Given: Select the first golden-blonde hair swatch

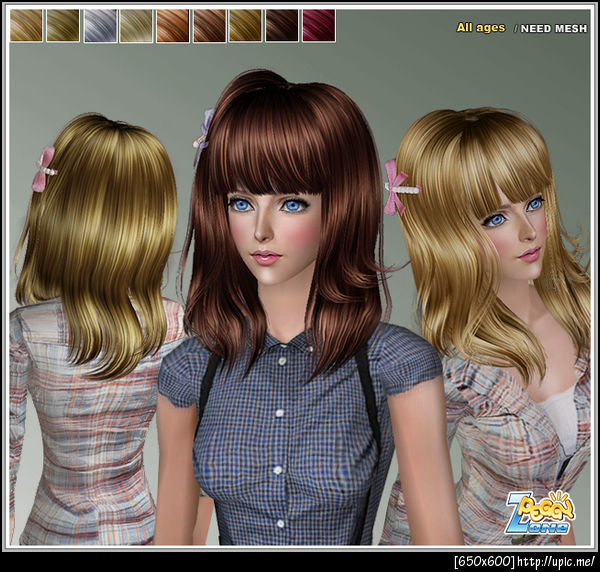Looking at the screenshot, I should 26,25.
